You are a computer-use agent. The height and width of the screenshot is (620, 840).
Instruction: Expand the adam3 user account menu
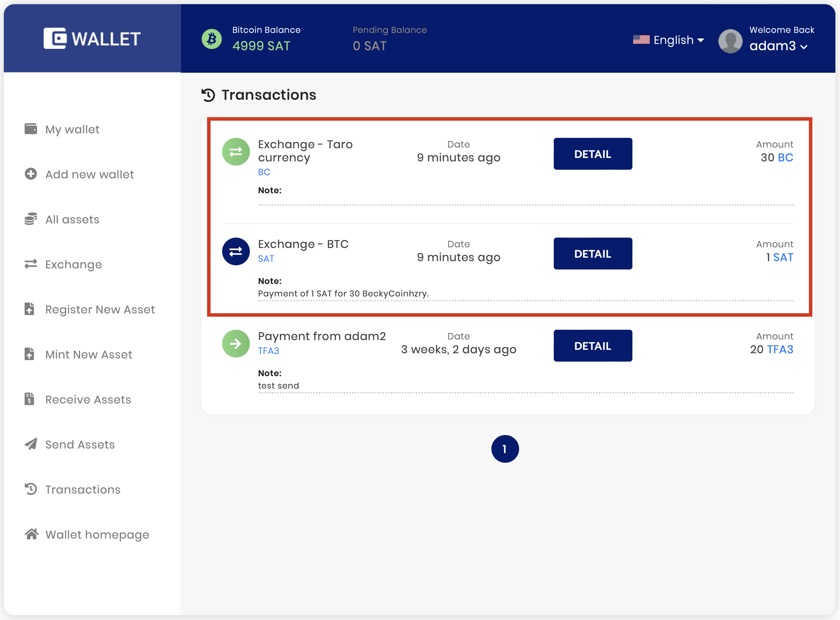(778, 46)
